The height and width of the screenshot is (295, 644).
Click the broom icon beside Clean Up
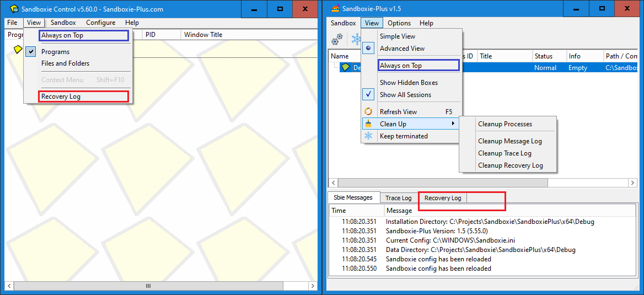coord(368,124)
